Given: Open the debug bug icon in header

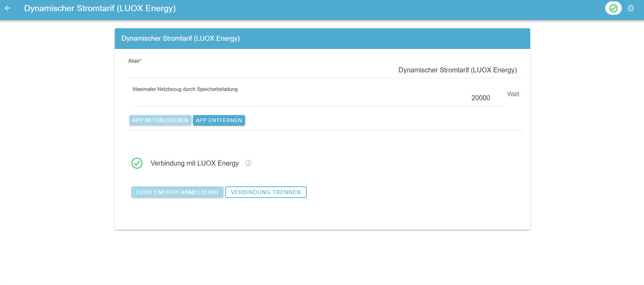Looking at the screenshot, I should [631, 8].
